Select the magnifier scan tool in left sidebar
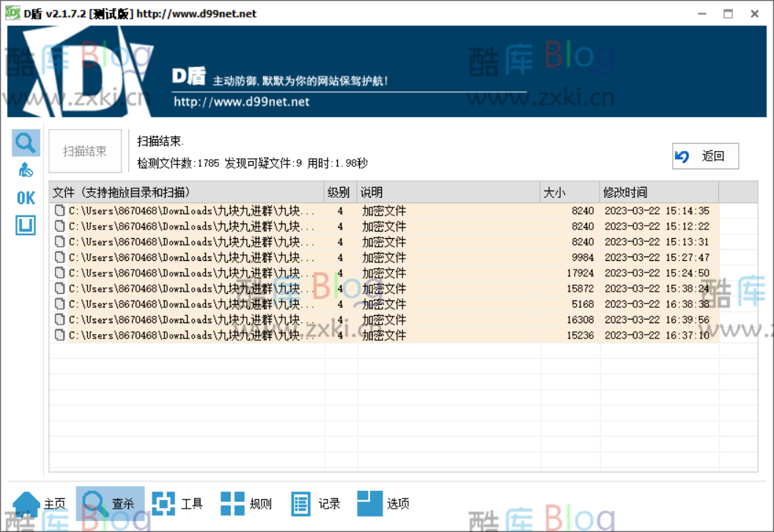 pos(26,142)
